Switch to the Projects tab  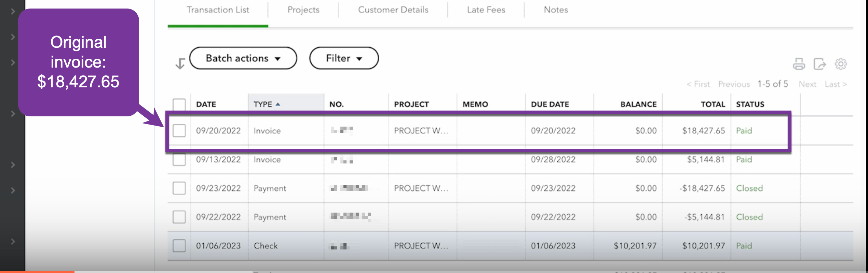[303, 10]
